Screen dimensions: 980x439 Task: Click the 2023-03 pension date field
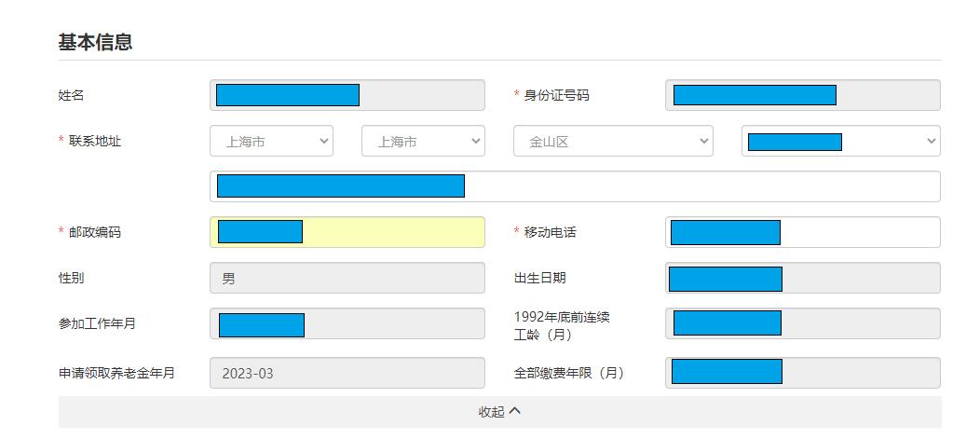click(x=347, y=374)
